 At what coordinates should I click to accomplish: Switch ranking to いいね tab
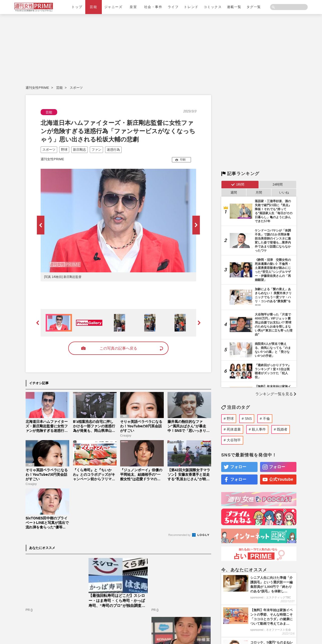tap(284, 193)
